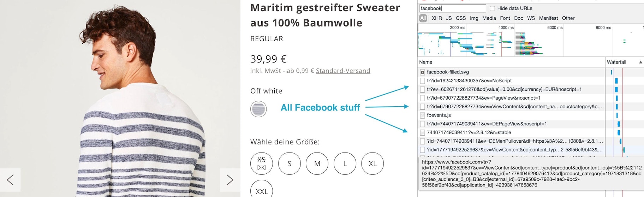The height and width of the screenshot is (197, 644).
Task: Click the icon beside 744071749039411?v=2.8.12&r=stable
Action: tap(422, 133)
